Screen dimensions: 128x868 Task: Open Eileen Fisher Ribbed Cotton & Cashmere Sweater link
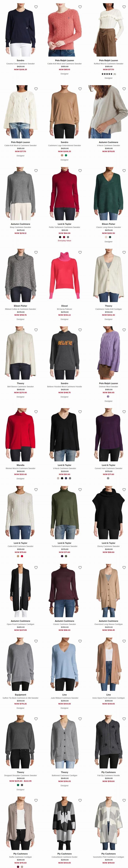pos(21,309)
